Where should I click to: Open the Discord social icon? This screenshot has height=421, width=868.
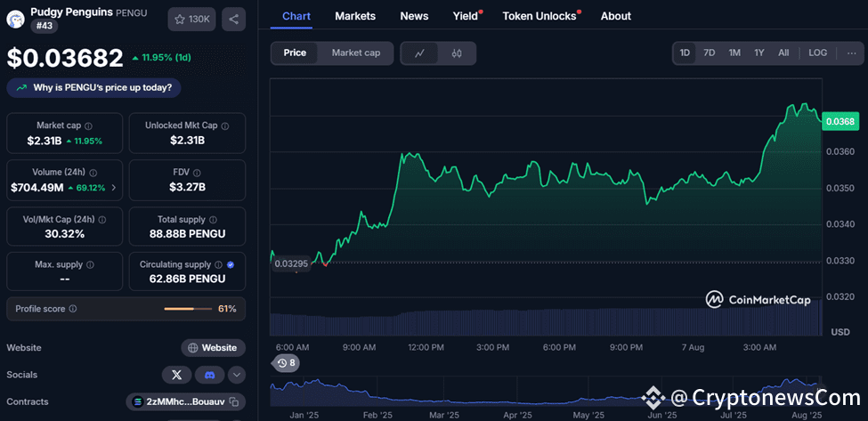tap(210, 375)
